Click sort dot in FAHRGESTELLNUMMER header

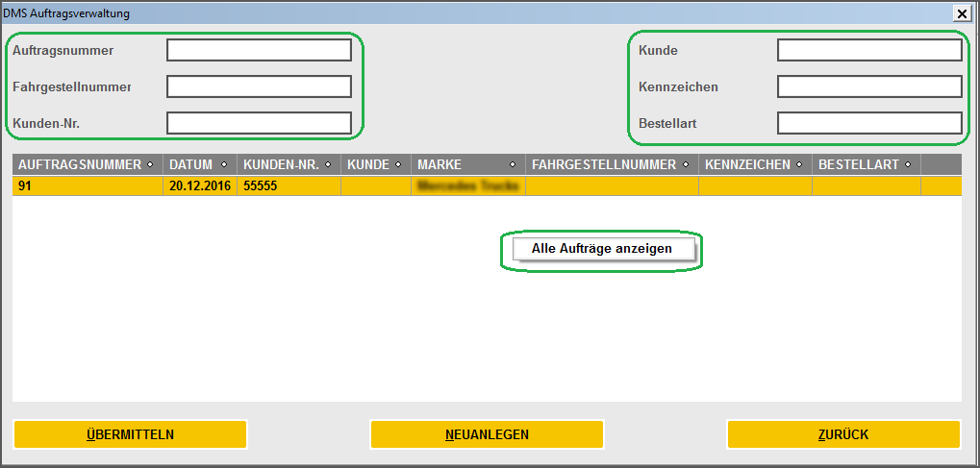pos(686,165)
